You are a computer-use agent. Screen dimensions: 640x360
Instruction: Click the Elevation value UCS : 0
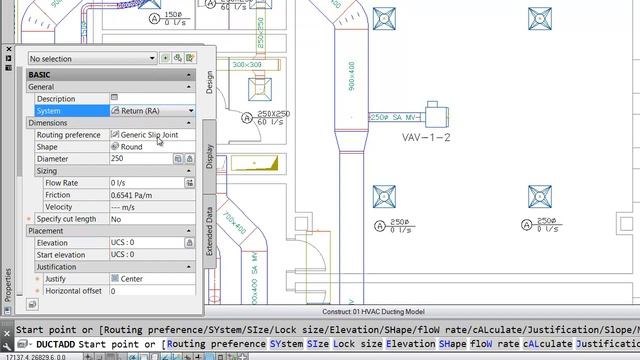pos(147,243)
